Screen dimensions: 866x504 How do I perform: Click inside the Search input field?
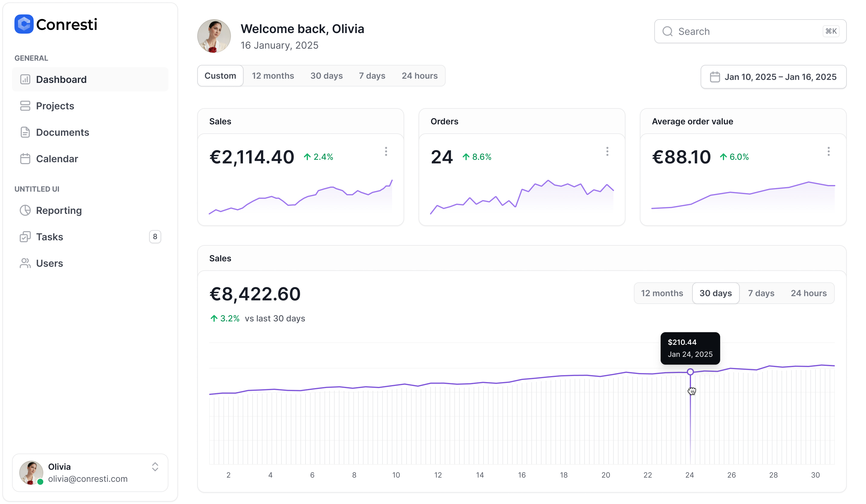click(722, 31)
